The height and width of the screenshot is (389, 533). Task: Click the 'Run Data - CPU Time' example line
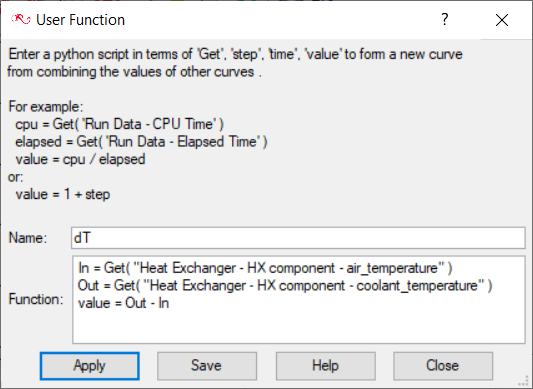119,124
